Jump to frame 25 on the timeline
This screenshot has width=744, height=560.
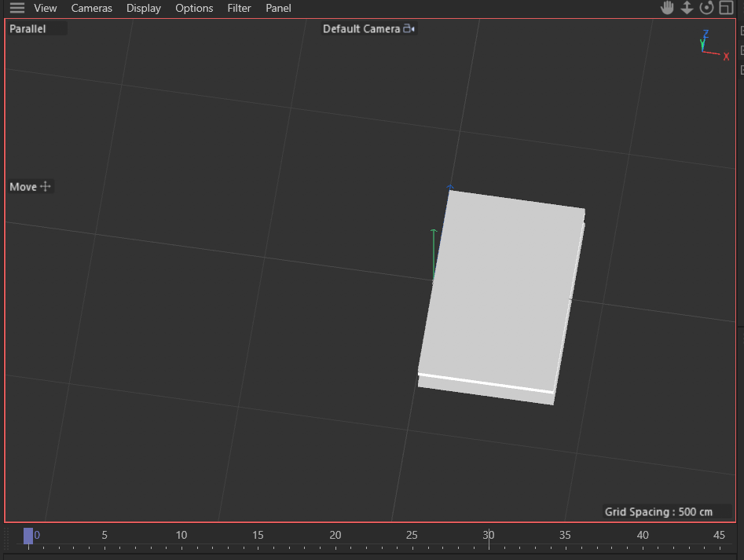pos(412,535)
